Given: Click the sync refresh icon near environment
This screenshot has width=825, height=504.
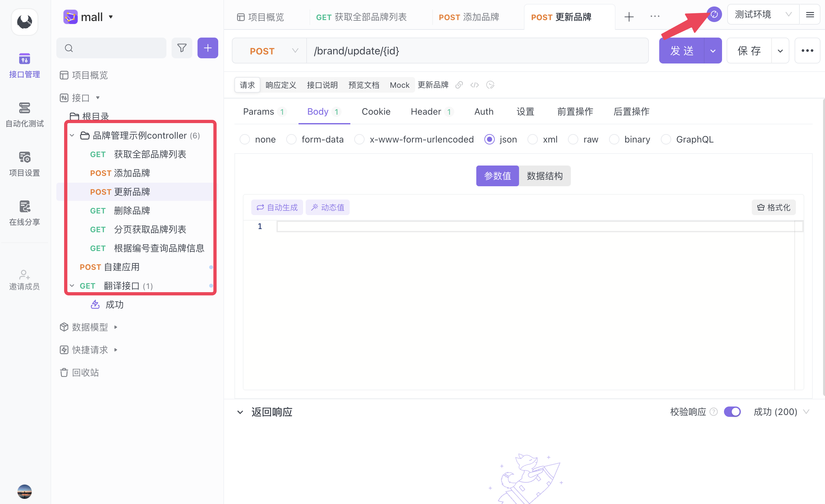Looking at the screenshot, I should coord(714,15).
